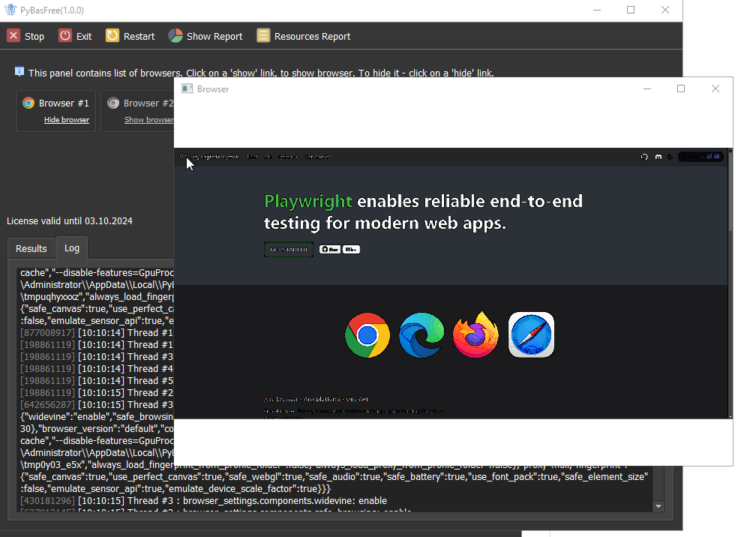Click the 55k+ star count badge

tap(351, 249)
